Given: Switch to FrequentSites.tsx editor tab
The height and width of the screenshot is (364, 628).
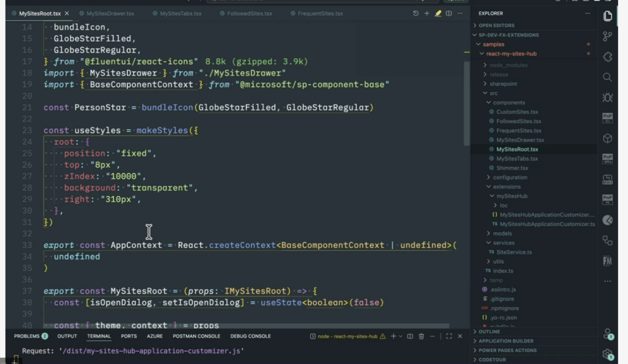Looking at the screenshot, I should coord(320,13).
